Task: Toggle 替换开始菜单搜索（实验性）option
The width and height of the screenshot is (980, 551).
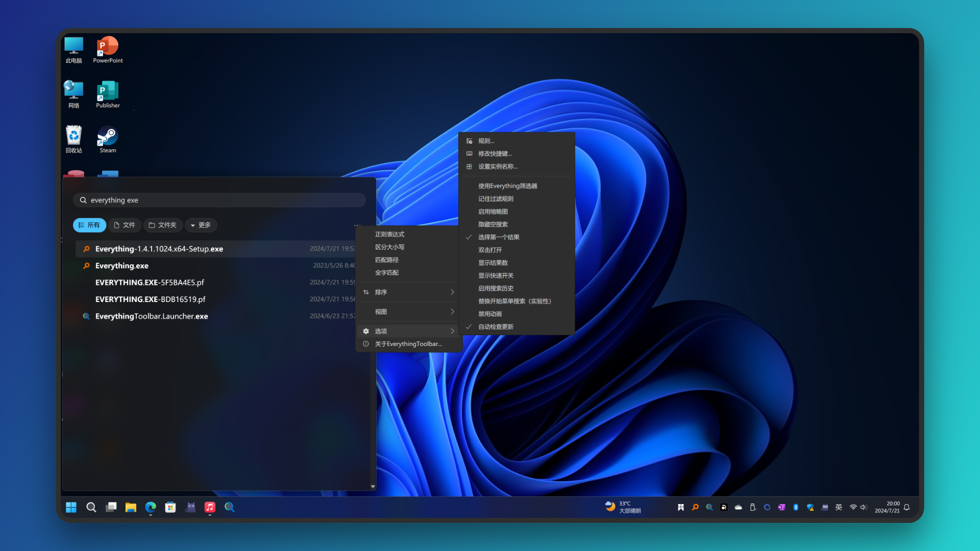Action: pyautogui.click(x=517, y=301)
